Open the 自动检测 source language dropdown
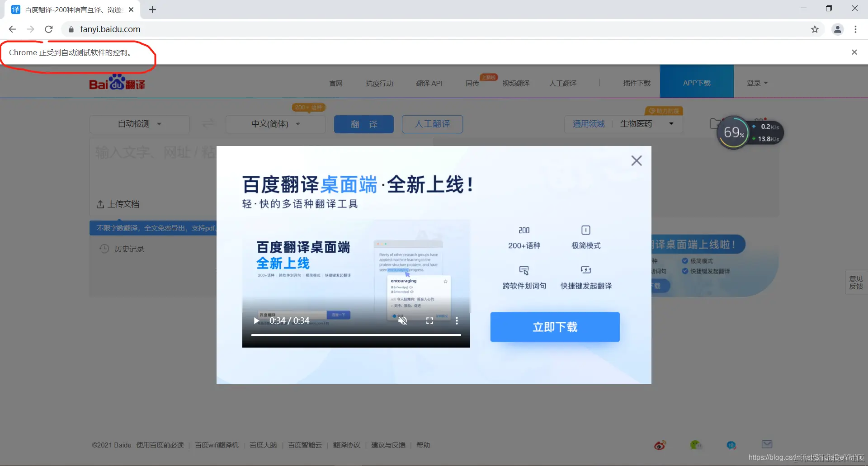The image size is (868, 466). tap(139, 123)
